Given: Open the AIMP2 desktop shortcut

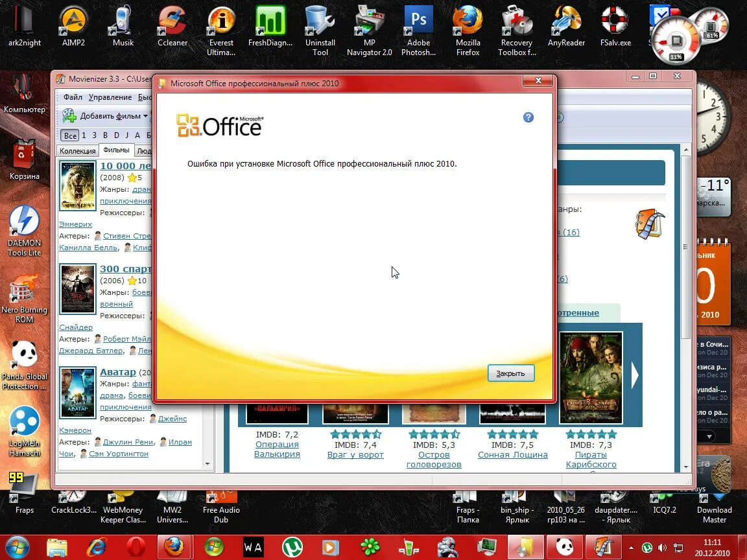Looking at the screenshot, I should tap(73, 26).
